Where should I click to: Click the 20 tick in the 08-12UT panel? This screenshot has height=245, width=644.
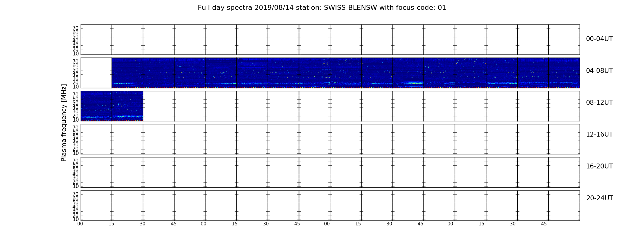[x=75, y=116]
